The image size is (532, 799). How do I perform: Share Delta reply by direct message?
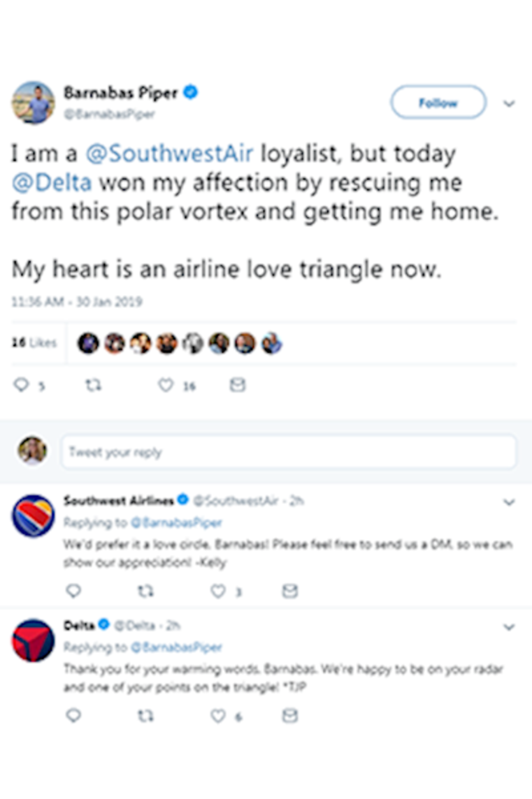pos(290,715)
